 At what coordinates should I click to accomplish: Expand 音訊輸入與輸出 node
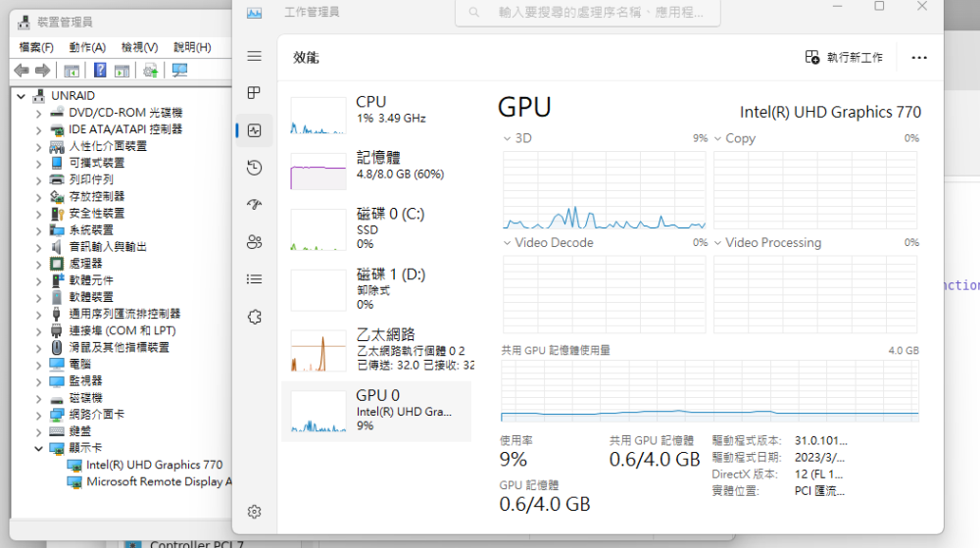tap(39, 248)
